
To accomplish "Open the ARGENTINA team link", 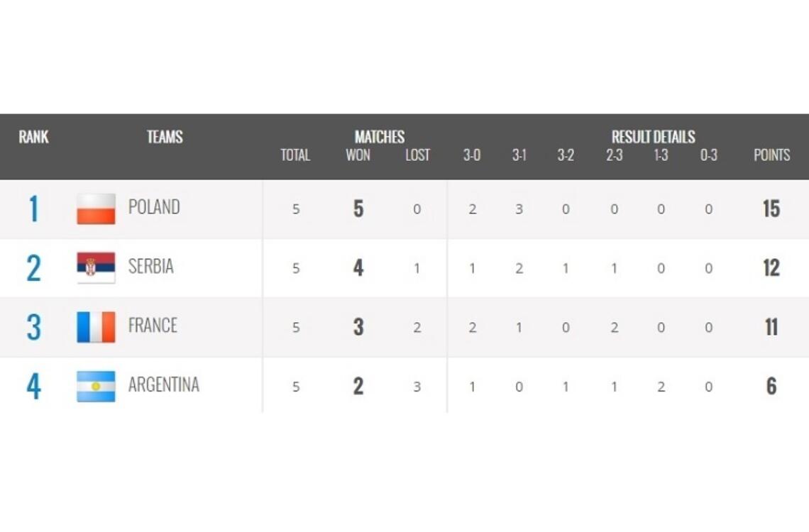I will click(x=163, y=385).
